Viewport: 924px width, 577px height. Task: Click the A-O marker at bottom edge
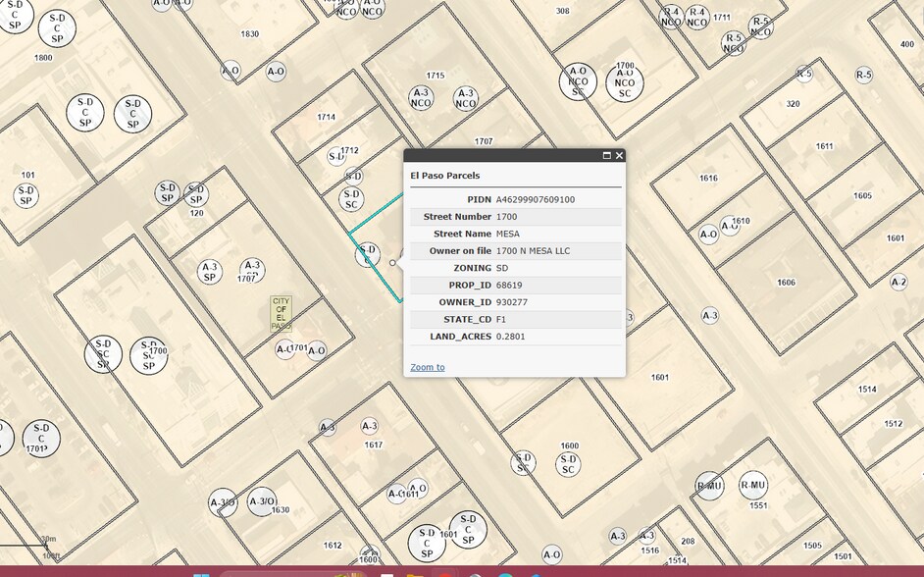tap(552, 554)
